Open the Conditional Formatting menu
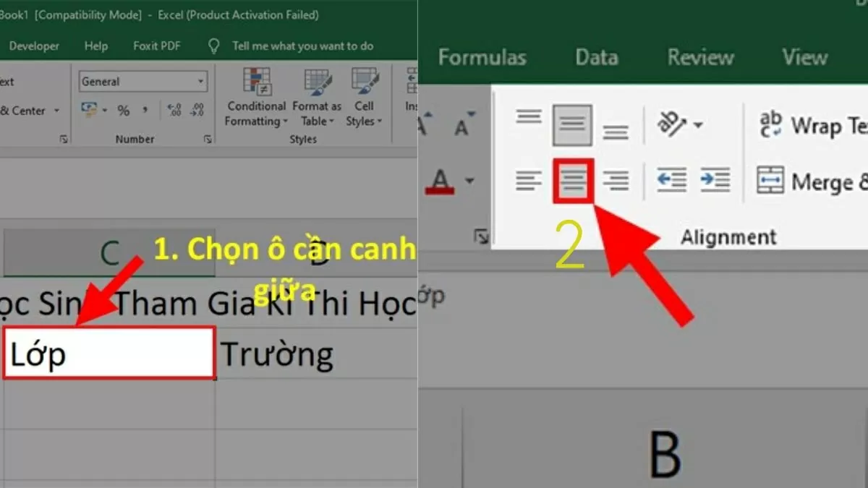Image resolution: width=868 pixels, height=488 pixels. (255, 101)
